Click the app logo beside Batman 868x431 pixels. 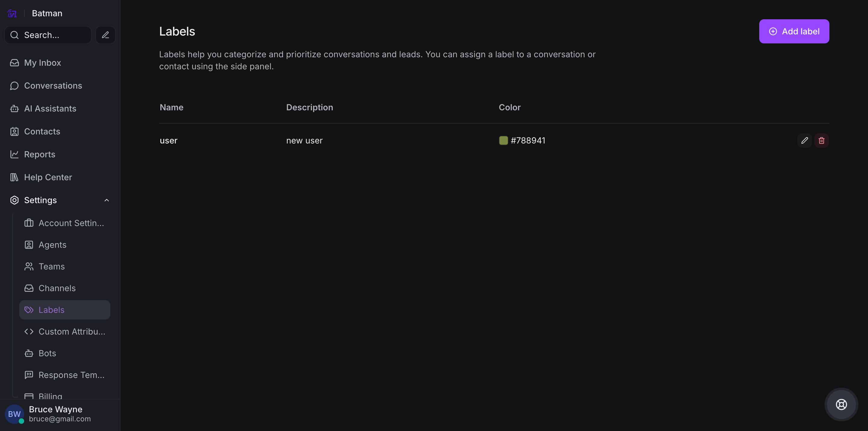[12, 14]
